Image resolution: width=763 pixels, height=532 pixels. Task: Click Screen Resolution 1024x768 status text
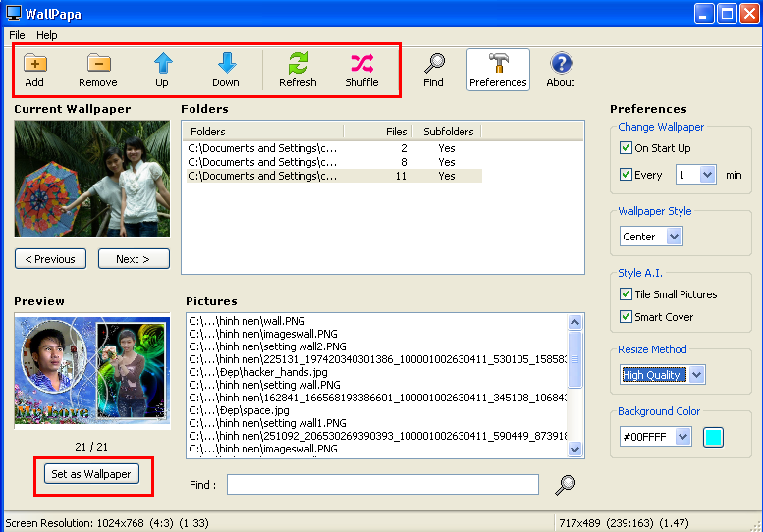(x=107, y=523)
